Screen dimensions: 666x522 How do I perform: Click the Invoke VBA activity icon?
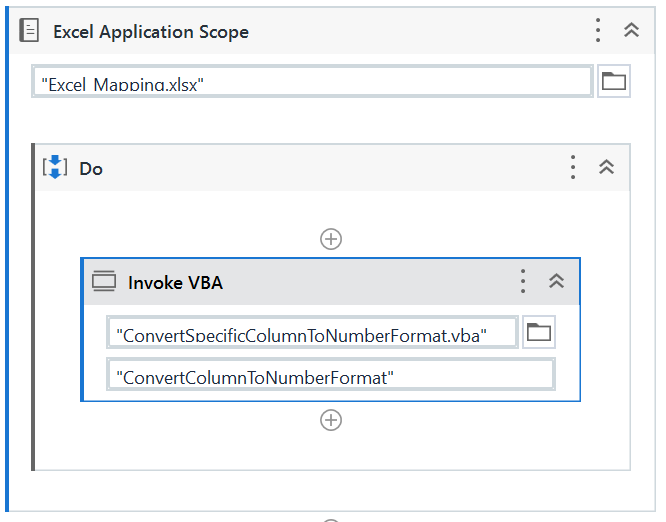tap(104, 282)
